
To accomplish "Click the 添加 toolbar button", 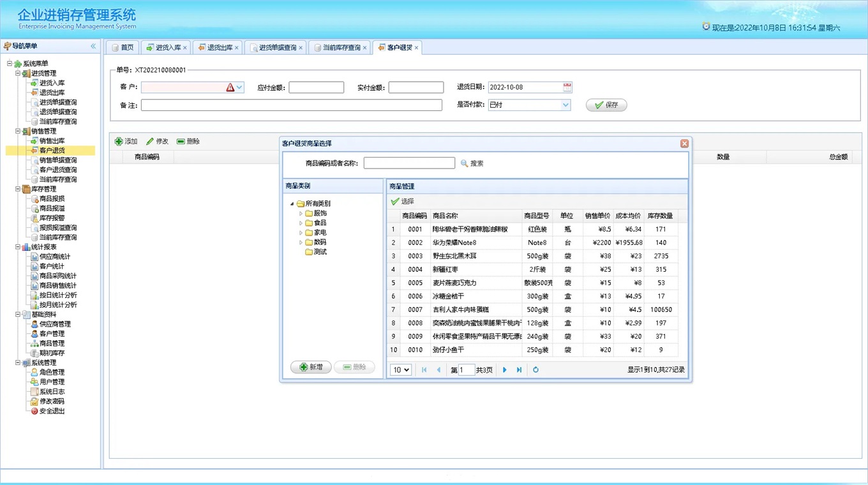I will [126, 141].
